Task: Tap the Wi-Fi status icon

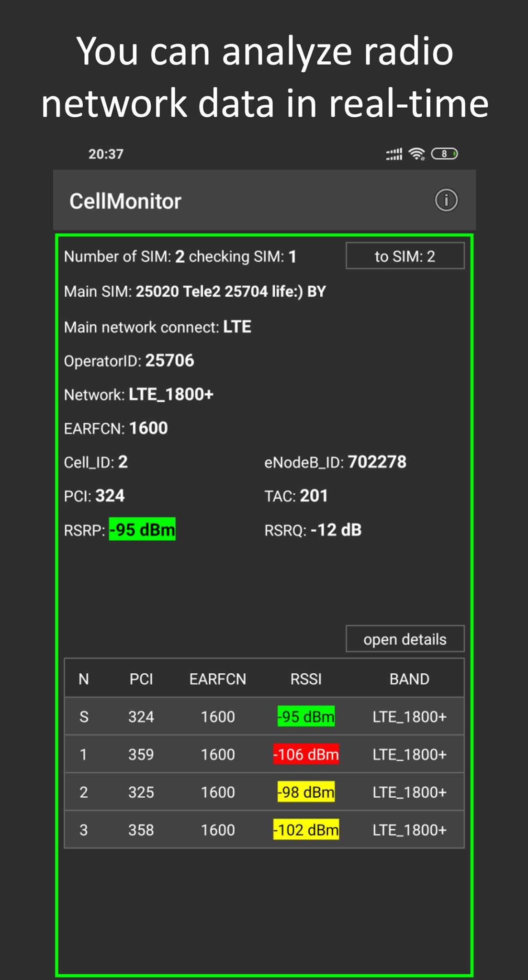Action: pos(417,154)
